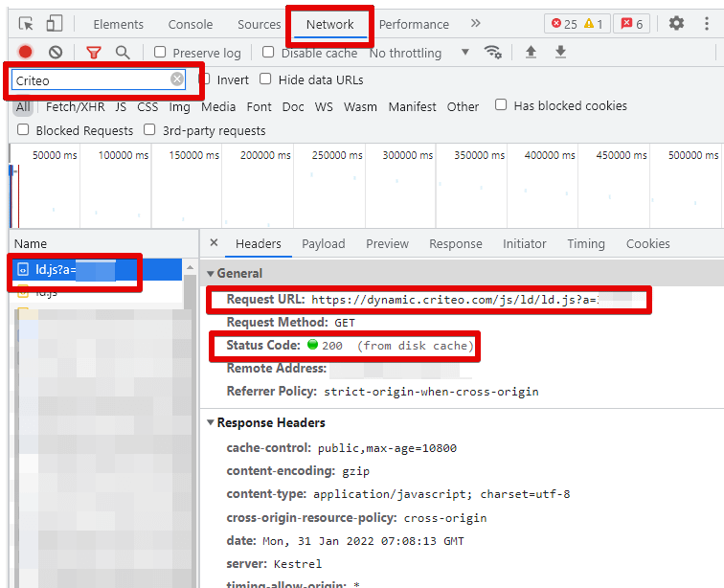
Task: Toggle the network filter funnel icon
Action: [93, 53]
